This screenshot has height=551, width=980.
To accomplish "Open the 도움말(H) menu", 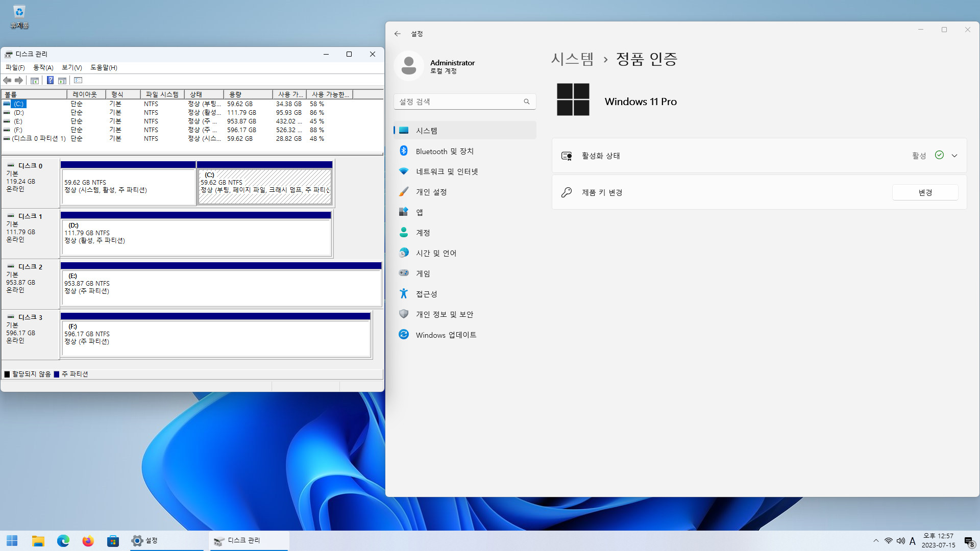I will (104, 67).
